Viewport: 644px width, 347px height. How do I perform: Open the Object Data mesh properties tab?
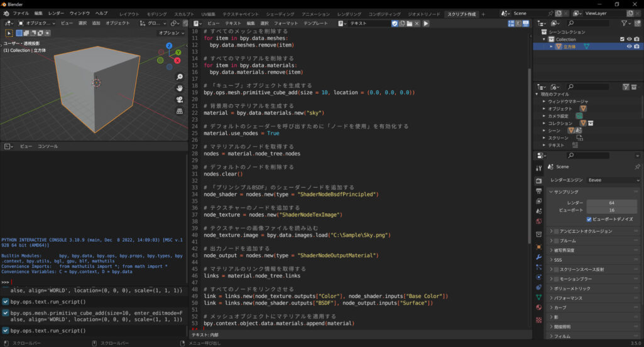539,297
